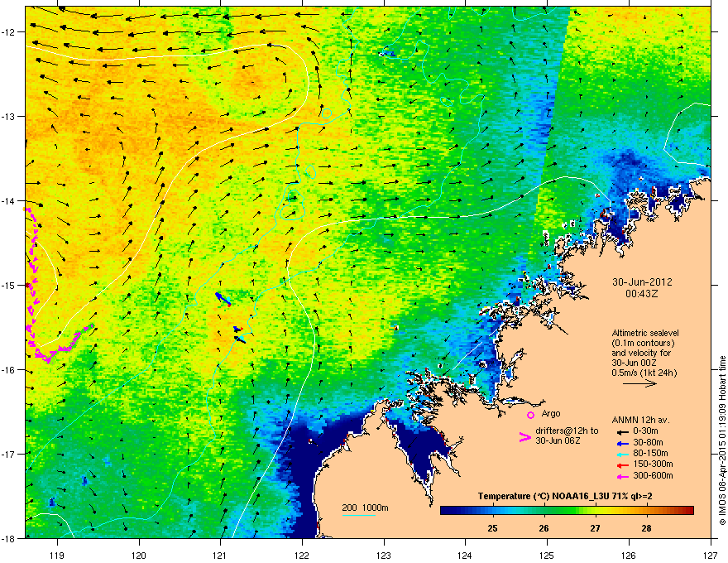Click the 28 colorbar tick label
The height and width of the screenshot is (563, 728).
[x=646, y=528]
